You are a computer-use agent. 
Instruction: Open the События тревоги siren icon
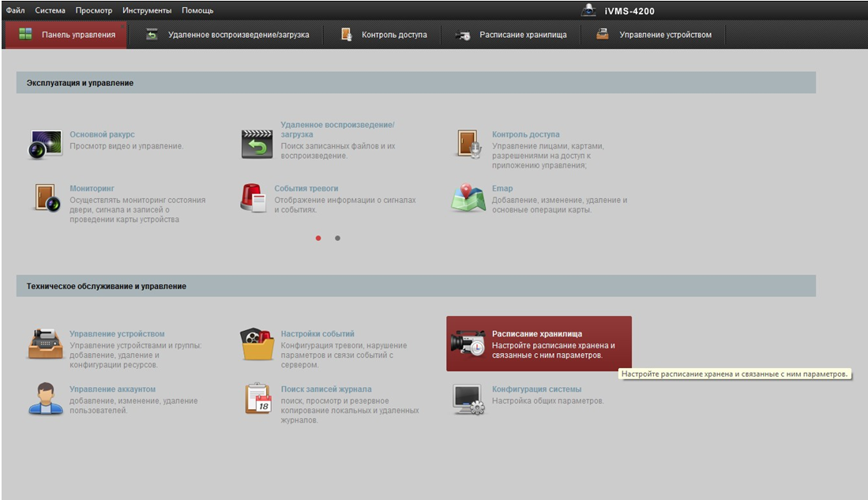point(255,198)
